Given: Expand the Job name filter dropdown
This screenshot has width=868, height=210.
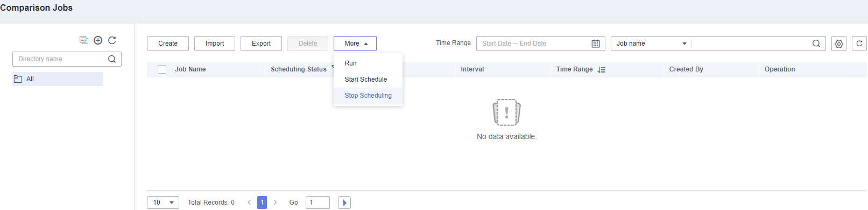Looking at the screenshot, I should point(651,44).
